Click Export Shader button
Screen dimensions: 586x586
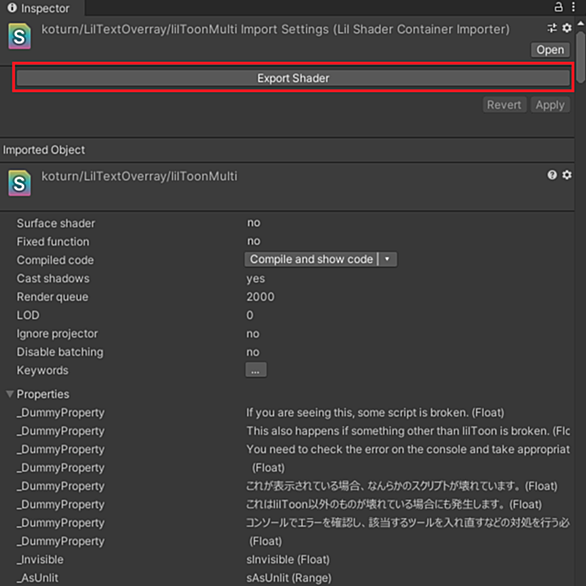point(293,78)
